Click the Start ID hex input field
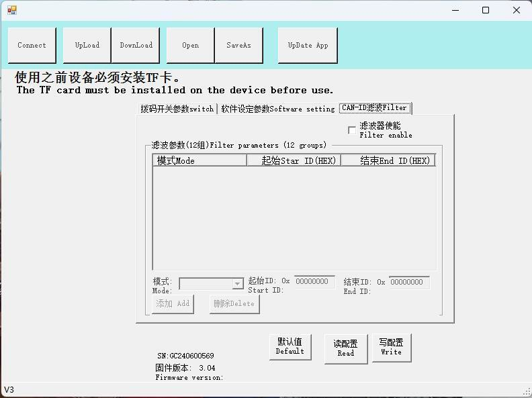This screenshot has width=532, height=398. coord(314,282)
